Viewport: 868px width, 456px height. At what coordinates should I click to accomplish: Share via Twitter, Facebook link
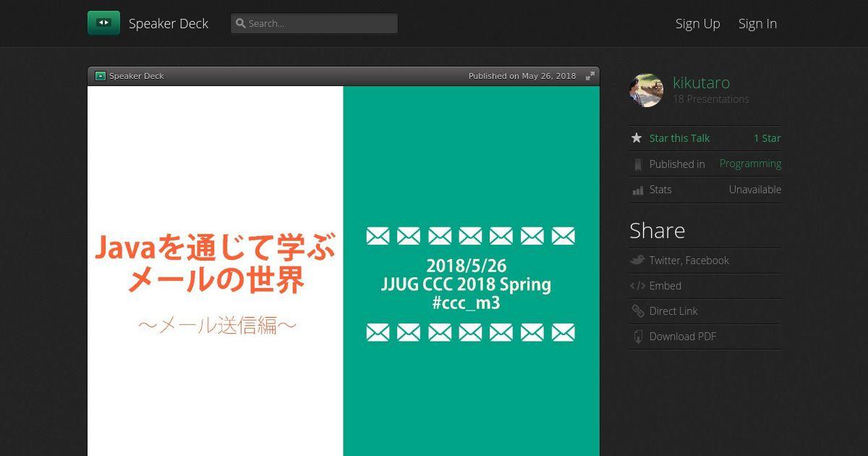click(689, 261)
